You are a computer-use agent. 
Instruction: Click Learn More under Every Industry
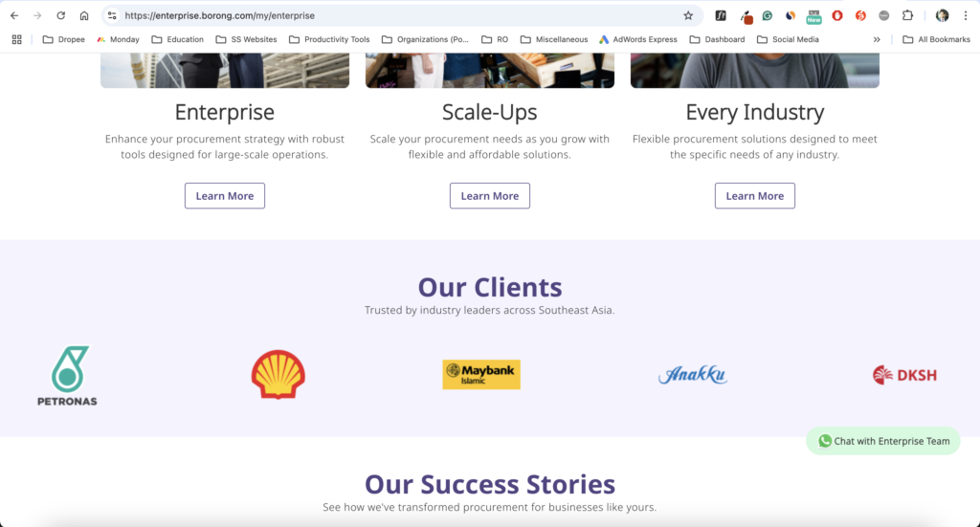coord(755,196)
